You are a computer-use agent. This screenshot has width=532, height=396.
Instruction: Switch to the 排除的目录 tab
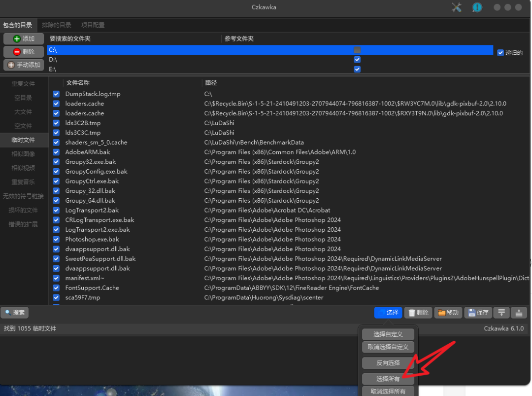tap(56, 25)
